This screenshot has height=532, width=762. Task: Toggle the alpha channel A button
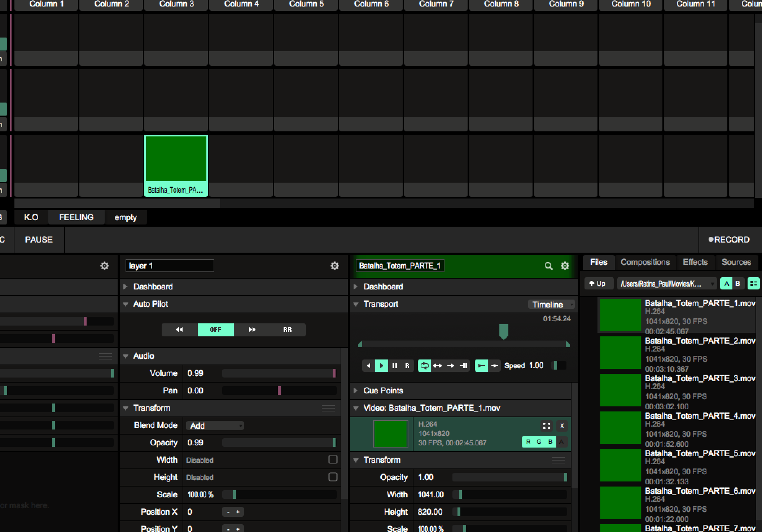[x=561, y=442]
